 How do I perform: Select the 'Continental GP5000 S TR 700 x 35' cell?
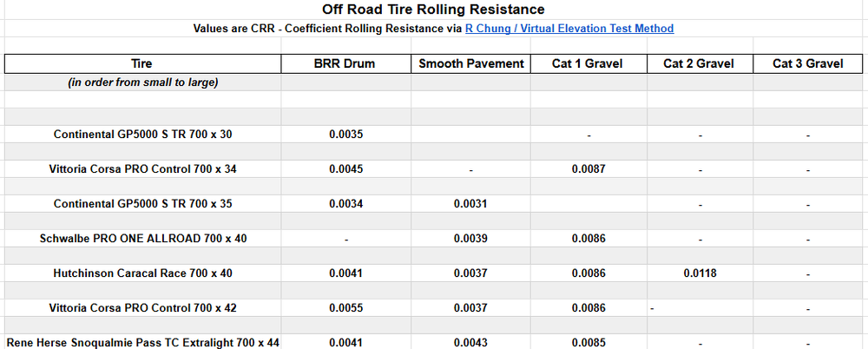(143, 204)
